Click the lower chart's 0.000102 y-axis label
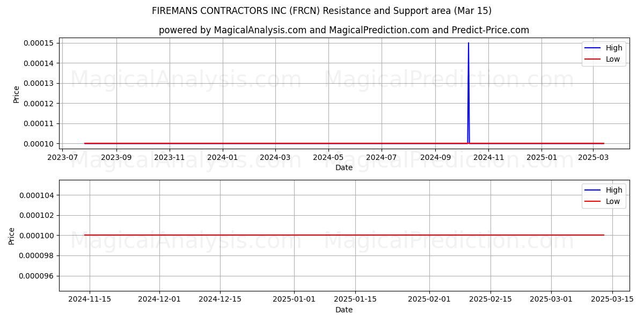The height and width of the screenshot is (322, 644). [x=37, y=215]
